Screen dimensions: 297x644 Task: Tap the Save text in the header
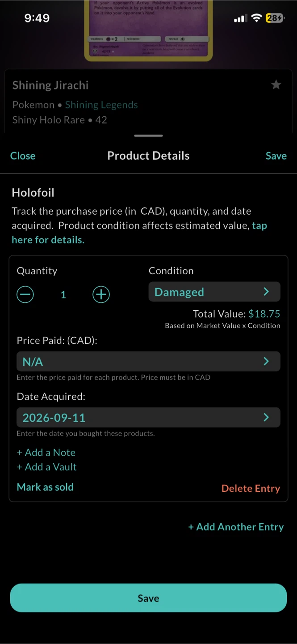coord(276,156)
